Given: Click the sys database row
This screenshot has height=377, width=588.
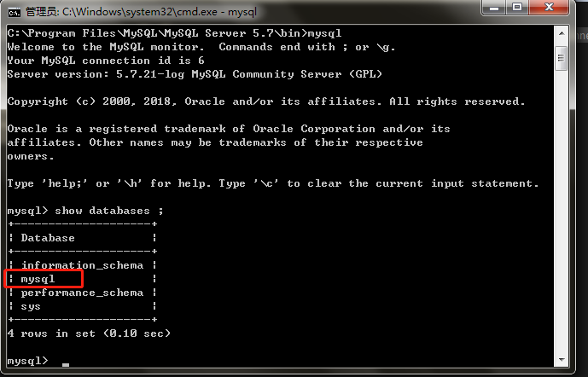Looking at the screenshot, I should click(x=82, y=306).
